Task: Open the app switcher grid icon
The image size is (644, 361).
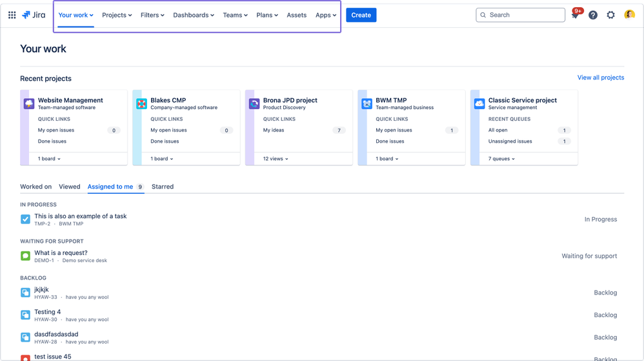Action: pyautogui.click(x=12, y=15)
